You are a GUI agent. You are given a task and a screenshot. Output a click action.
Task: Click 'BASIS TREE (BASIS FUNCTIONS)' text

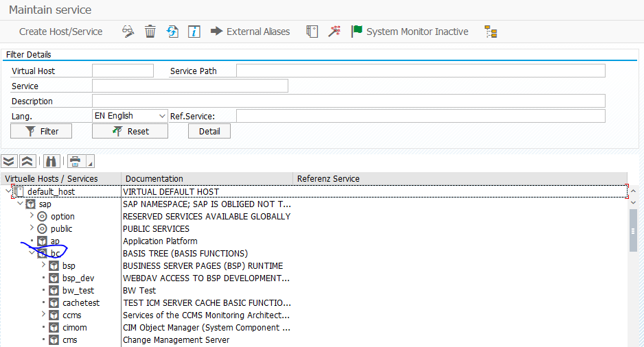[185, 253]
